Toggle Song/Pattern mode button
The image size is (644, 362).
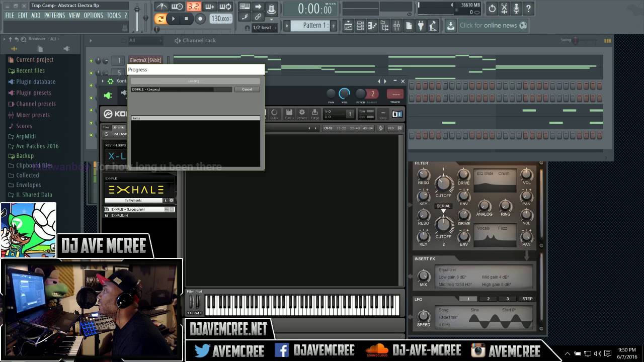pos(160,19)
